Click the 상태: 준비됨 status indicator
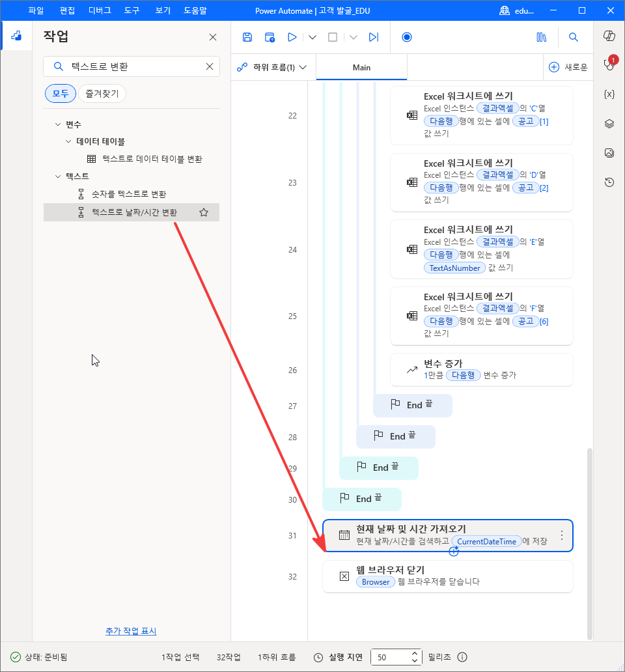 coord(38,657)
